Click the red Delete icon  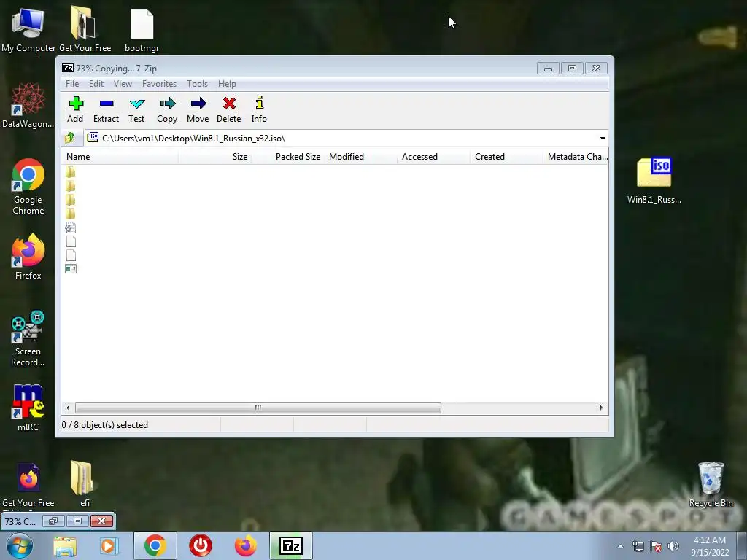[x=228, y=110]
